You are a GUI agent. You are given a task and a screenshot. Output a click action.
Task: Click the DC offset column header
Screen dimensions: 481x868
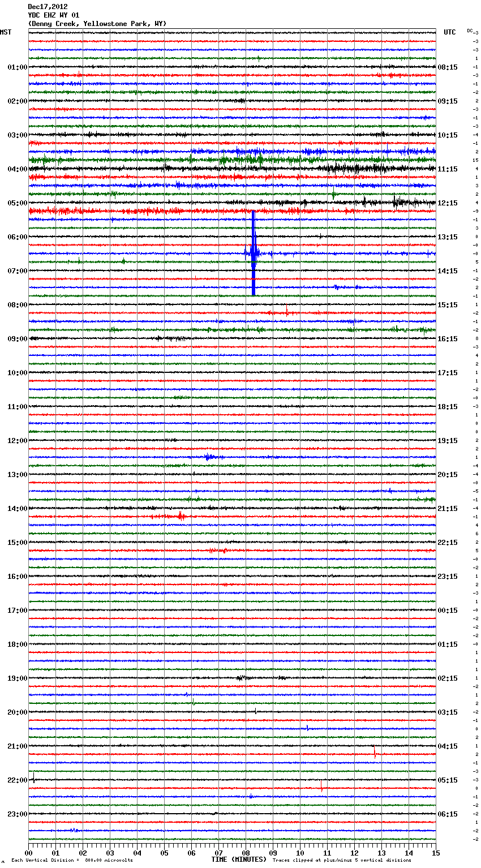coord(470,31)
